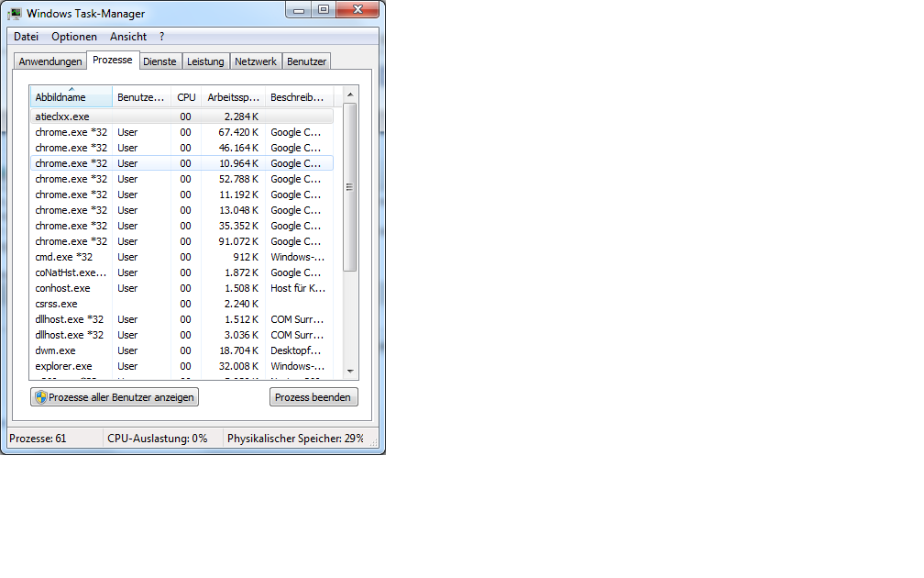The width and height of the screenshot is (924, 578).
Task: Click the process list scrollbar thumb
Action: point(350,187)
